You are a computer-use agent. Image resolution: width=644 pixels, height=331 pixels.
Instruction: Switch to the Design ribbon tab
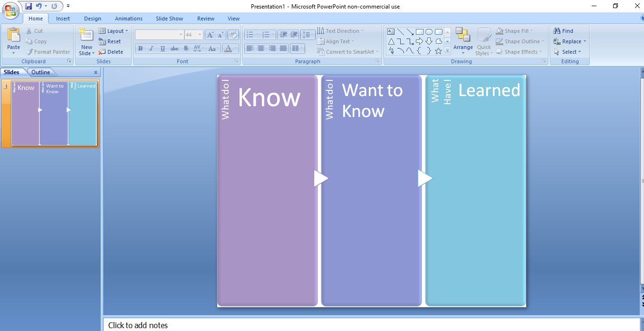point(92,18)
